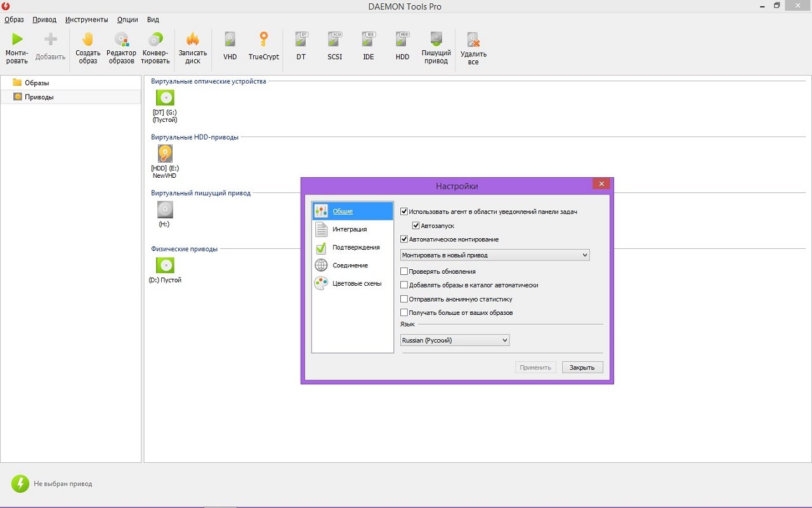This screenshot has height=508, width=812.
Task: Enable Проверять обновления checkbox
Action: pos(404,271)
